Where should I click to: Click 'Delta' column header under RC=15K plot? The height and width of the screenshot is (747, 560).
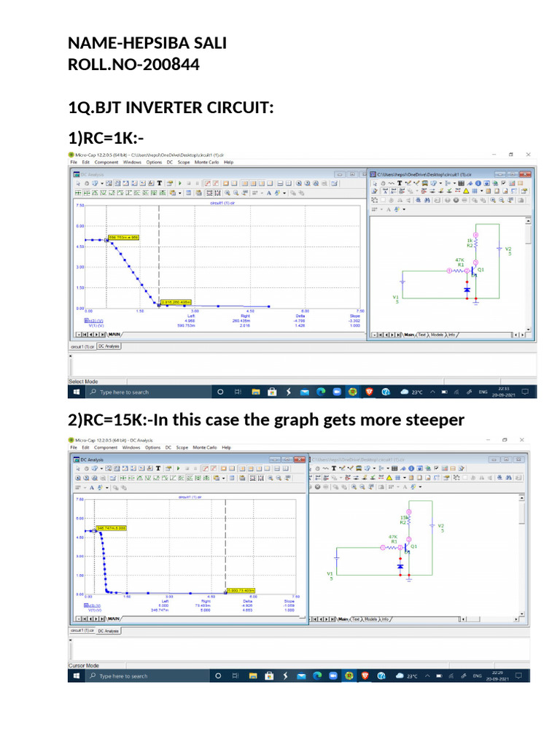pos(248,601)
